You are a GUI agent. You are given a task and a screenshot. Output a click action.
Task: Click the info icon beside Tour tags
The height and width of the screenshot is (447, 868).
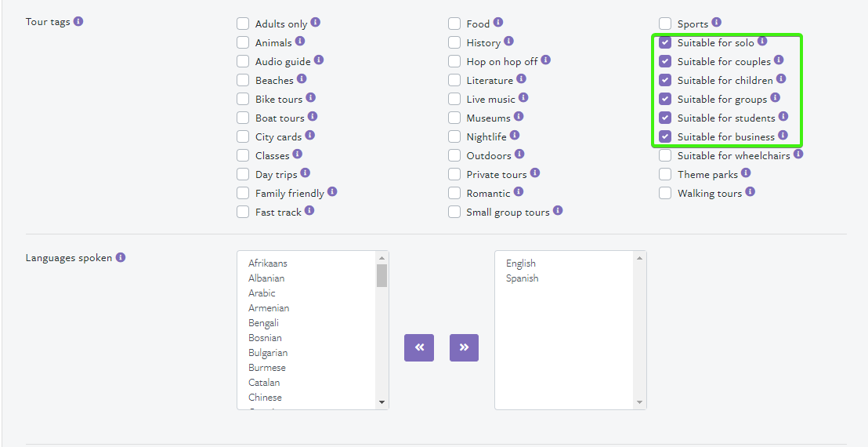click(78, 22)
